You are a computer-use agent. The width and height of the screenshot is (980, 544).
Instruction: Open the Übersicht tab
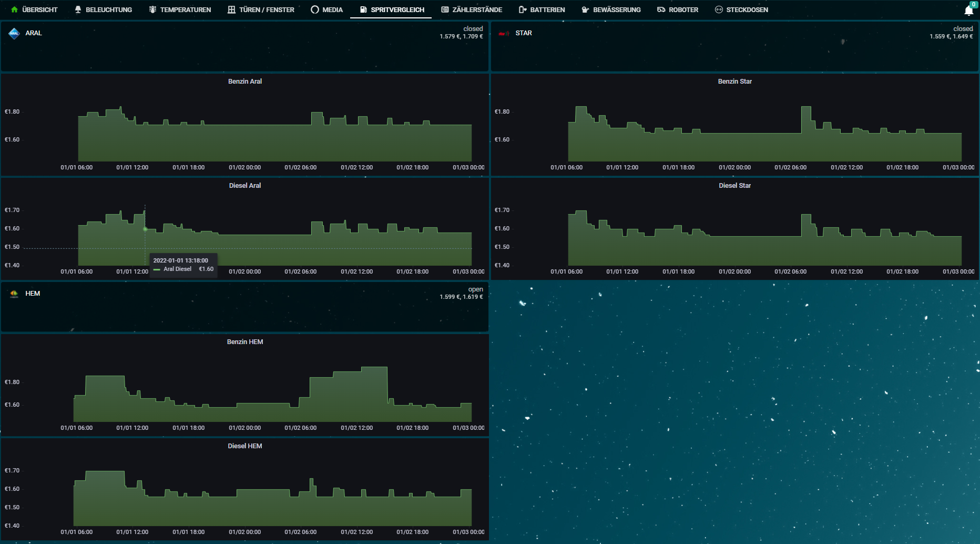[34, 9]
